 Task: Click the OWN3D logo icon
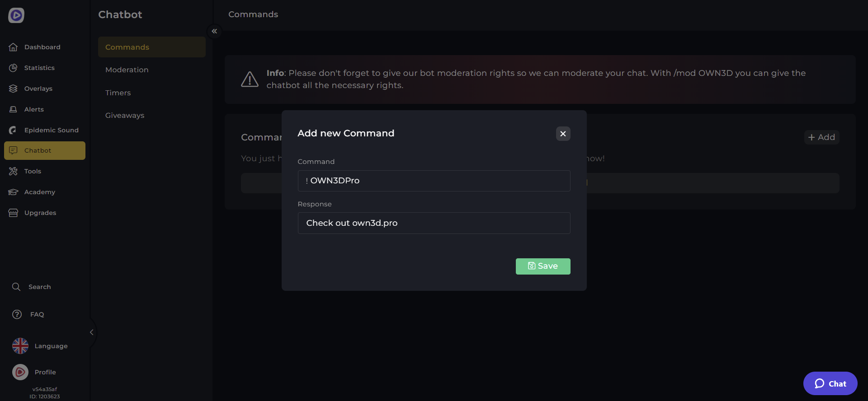(16, 15)
